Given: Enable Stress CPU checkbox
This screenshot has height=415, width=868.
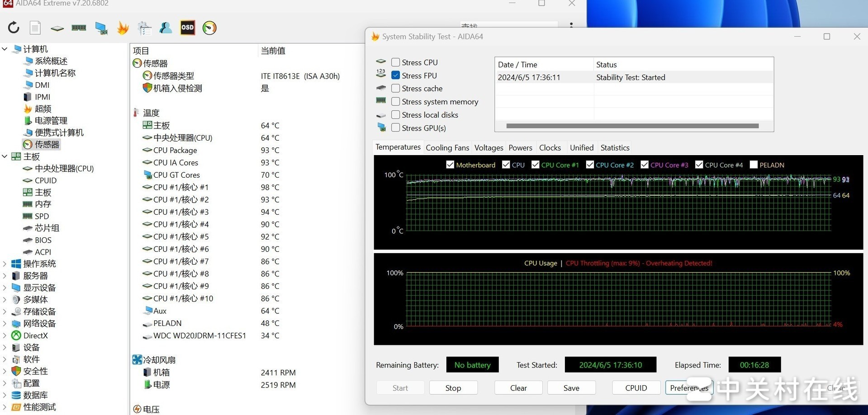Looking at the screenshot, I should (x=395, y=62).
